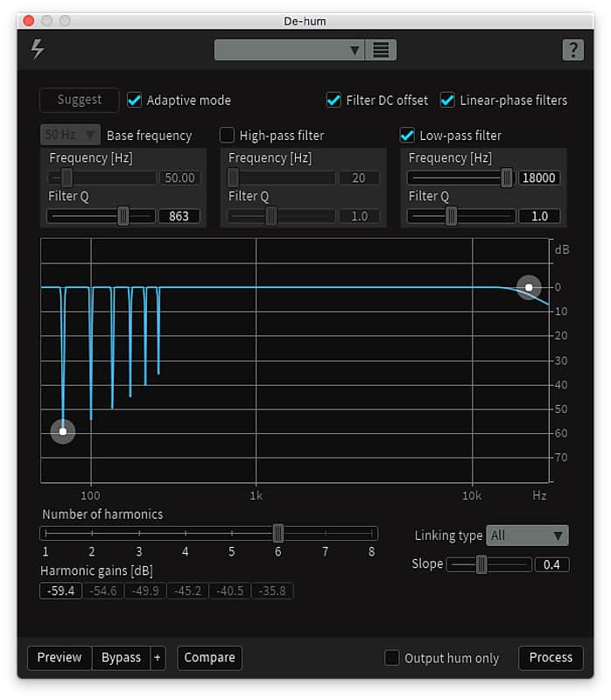Click the Preview button
611x700 pixels.
(60, 658)
